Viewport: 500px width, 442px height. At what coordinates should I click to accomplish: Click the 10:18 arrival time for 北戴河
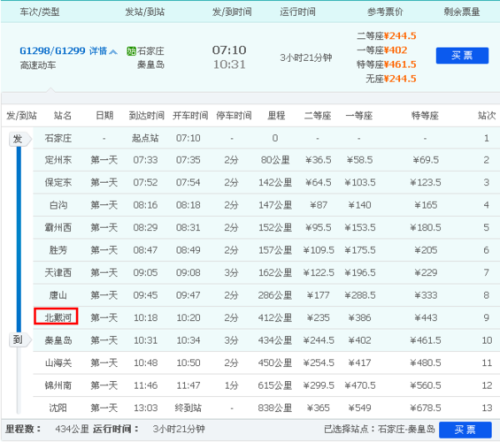pos(146,318)
